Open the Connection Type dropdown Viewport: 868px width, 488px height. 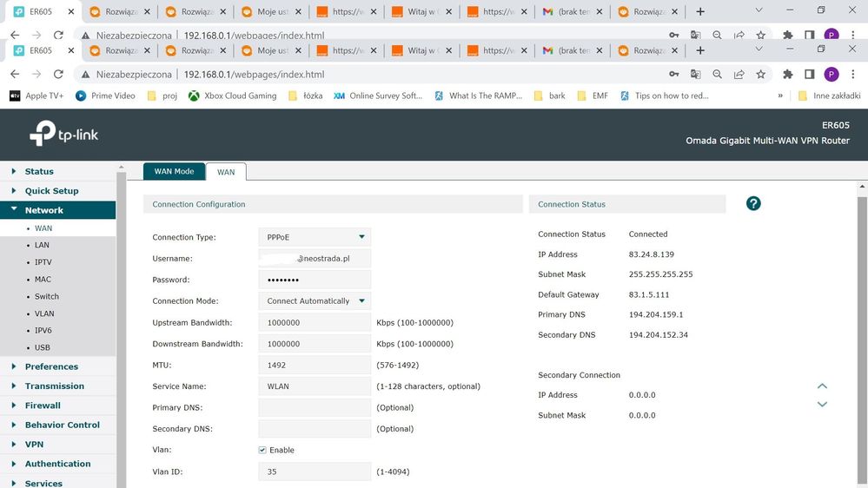tap(315, 237)
